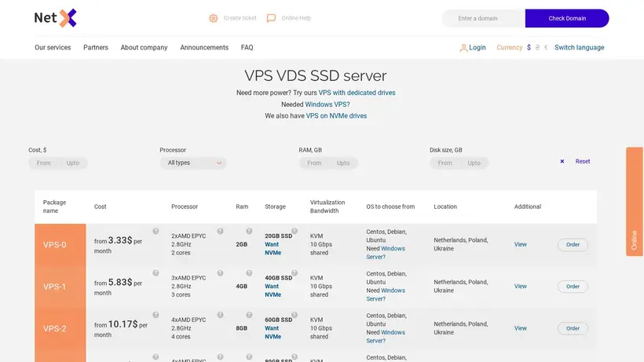Focus the Cost From field

pos(43,163)
